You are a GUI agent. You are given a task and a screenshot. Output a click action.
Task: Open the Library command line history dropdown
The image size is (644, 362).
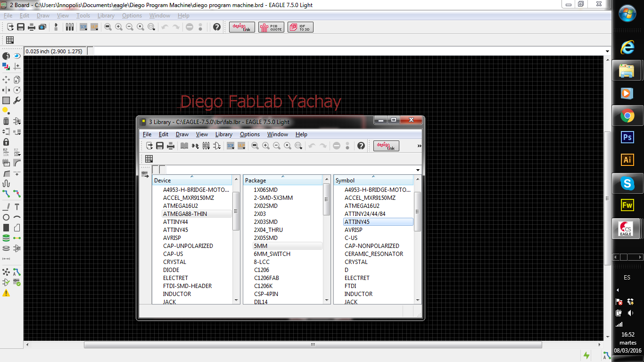(x=418, y=170)
